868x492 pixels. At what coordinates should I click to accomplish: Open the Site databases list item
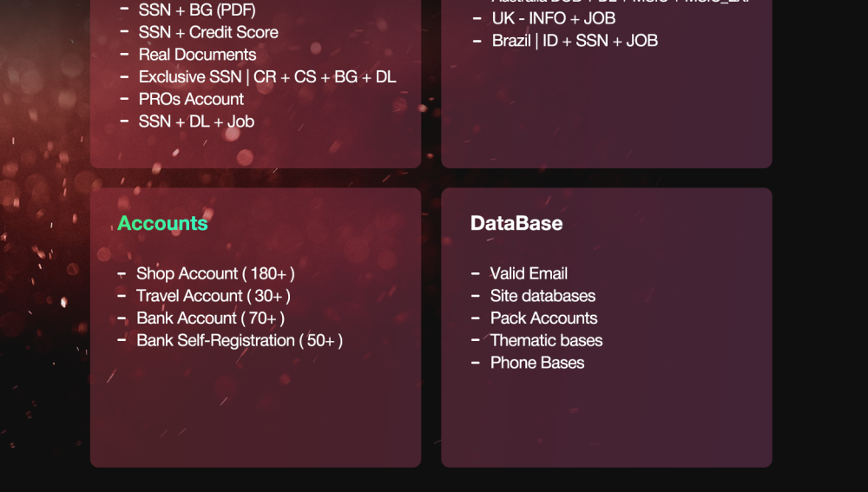click(542, 296)
